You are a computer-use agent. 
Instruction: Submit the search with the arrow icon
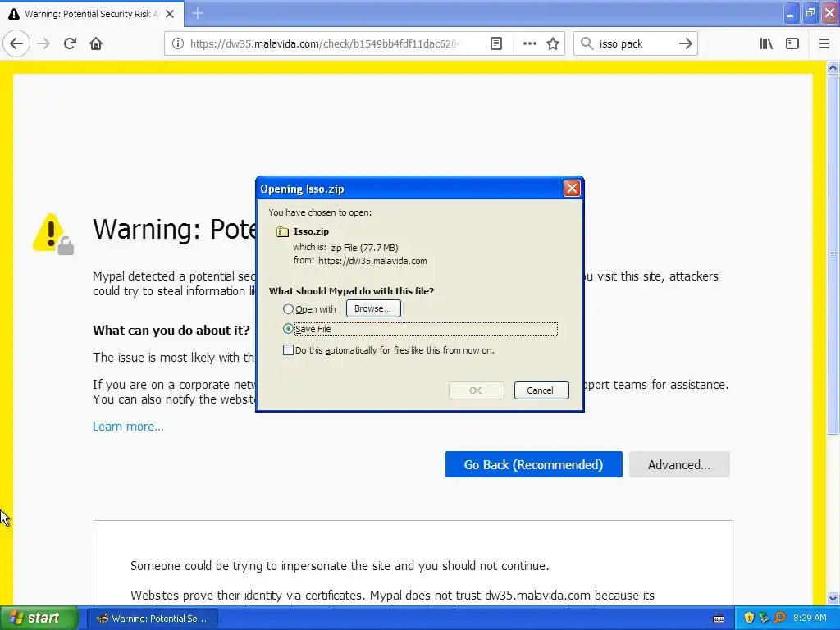click(x=685, y=43)
